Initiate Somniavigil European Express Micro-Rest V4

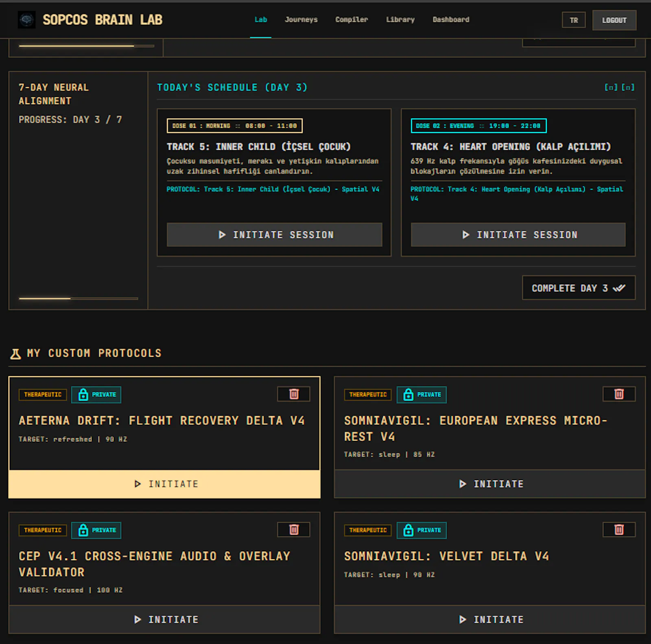(490, 484)
